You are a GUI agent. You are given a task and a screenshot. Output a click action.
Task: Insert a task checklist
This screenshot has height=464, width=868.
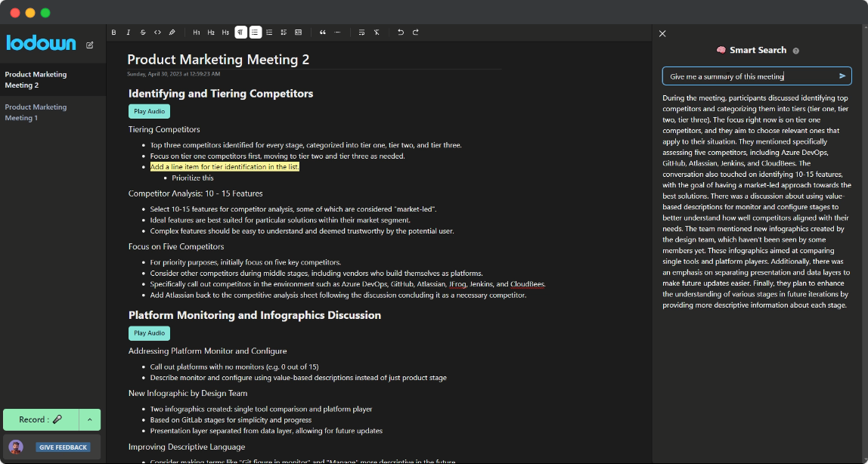pyautogui.click(x=284, y=32)
